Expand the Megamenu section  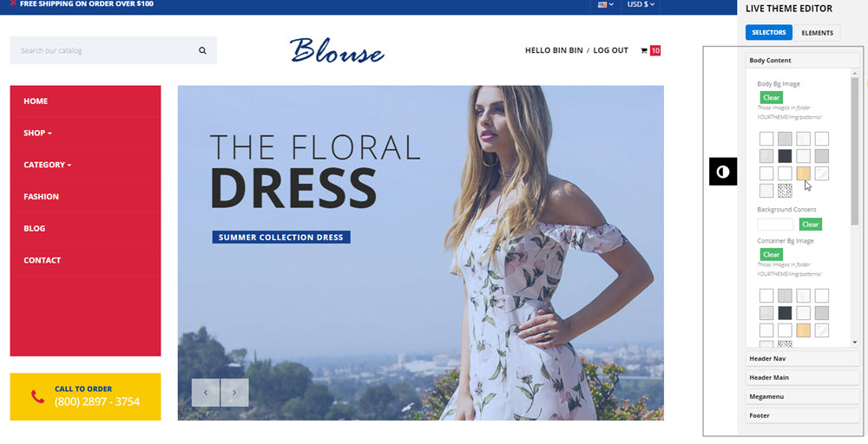[x=803, y=396]
